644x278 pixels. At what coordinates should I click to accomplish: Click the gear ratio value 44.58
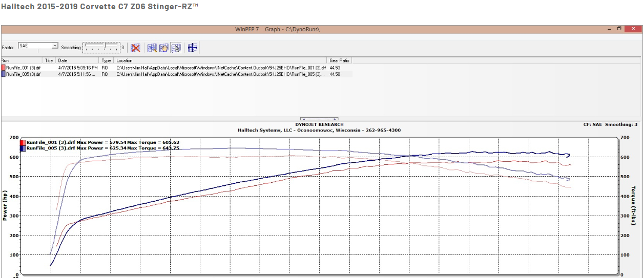point(335,74)
